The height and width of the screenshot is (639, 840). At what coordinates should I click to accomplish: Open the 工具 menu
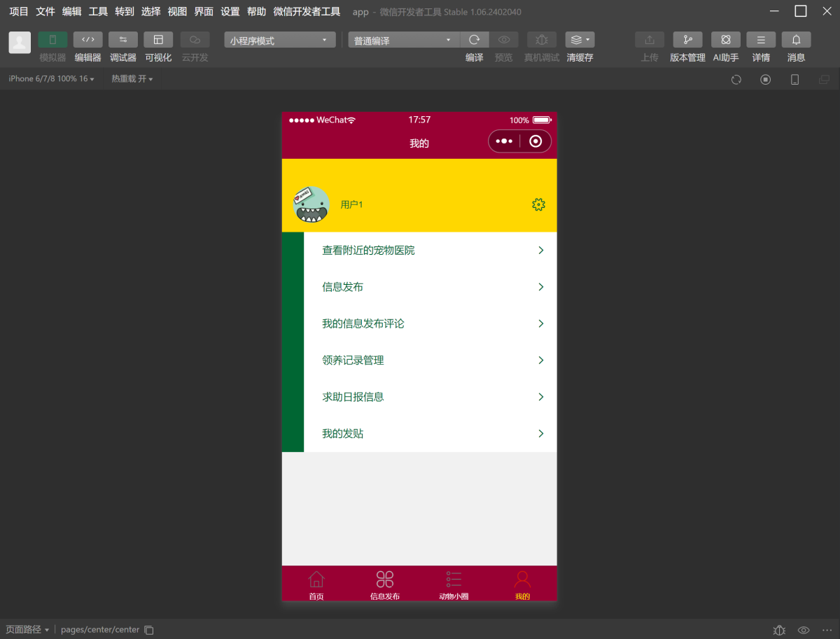tap(98, 12)
